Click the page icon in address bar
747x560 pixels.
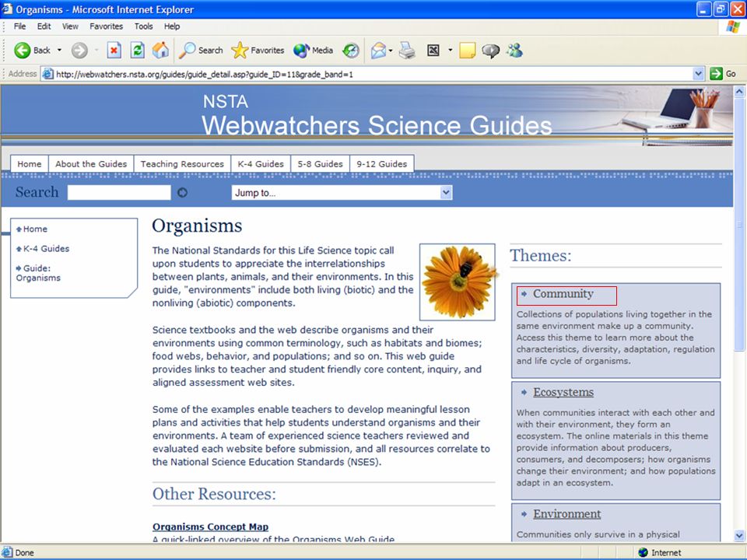[x=47, y=74]
